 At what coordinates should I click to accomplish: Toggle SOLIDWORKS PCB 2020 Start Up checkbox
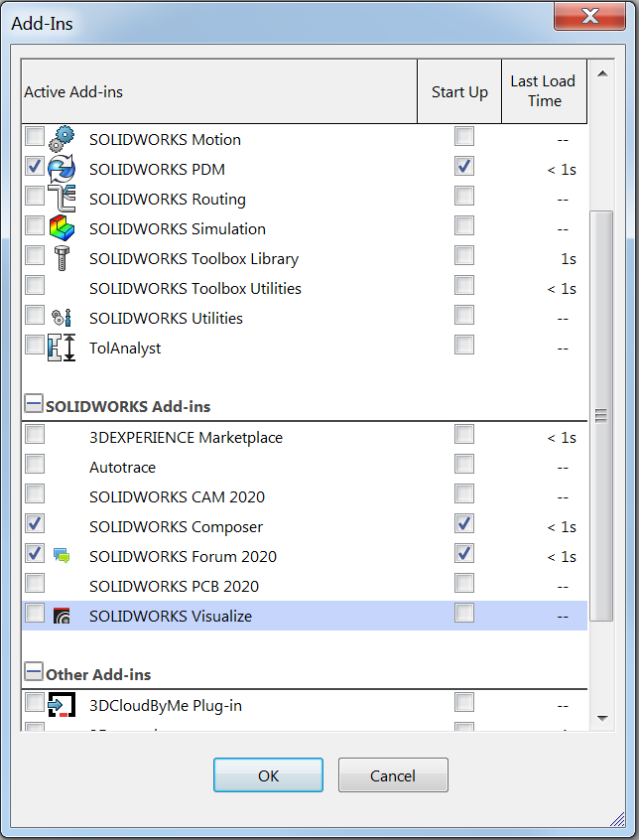464,583
